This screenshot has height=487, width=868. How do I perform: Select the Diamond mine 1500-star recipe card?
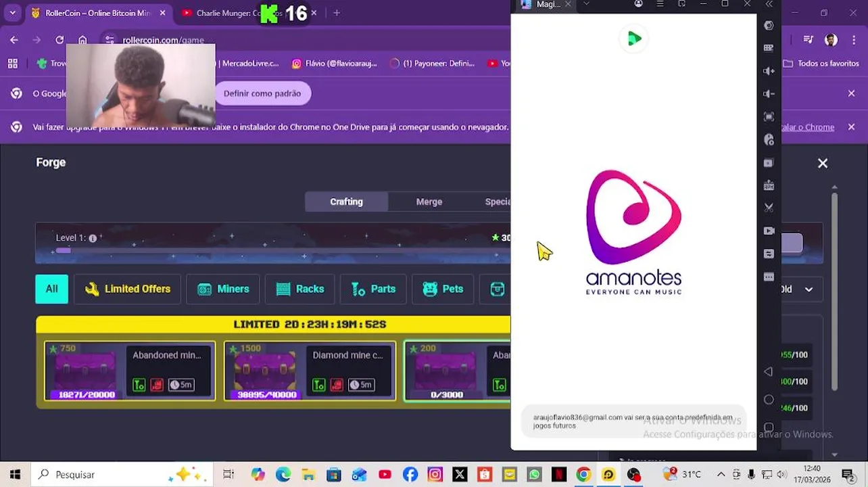(310, 371)
